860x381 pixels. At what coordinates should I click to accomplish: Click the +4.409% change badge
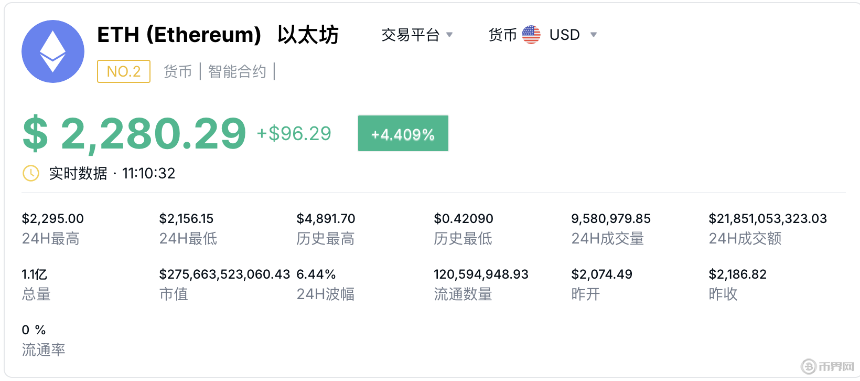[403, 133]
